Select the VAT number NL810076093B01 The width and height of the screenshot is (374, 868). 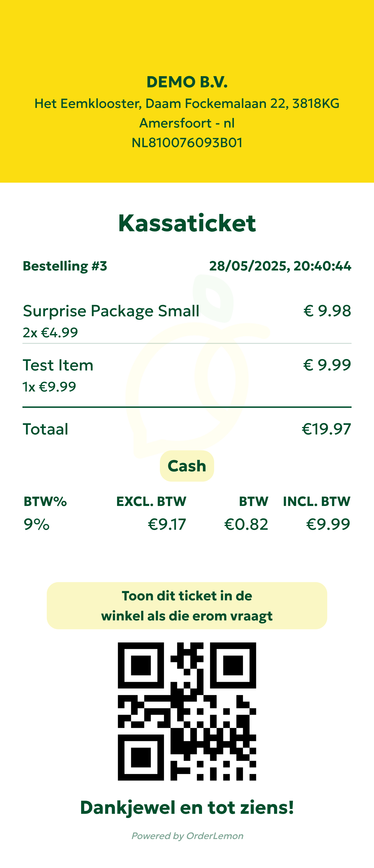pos(187,143)
